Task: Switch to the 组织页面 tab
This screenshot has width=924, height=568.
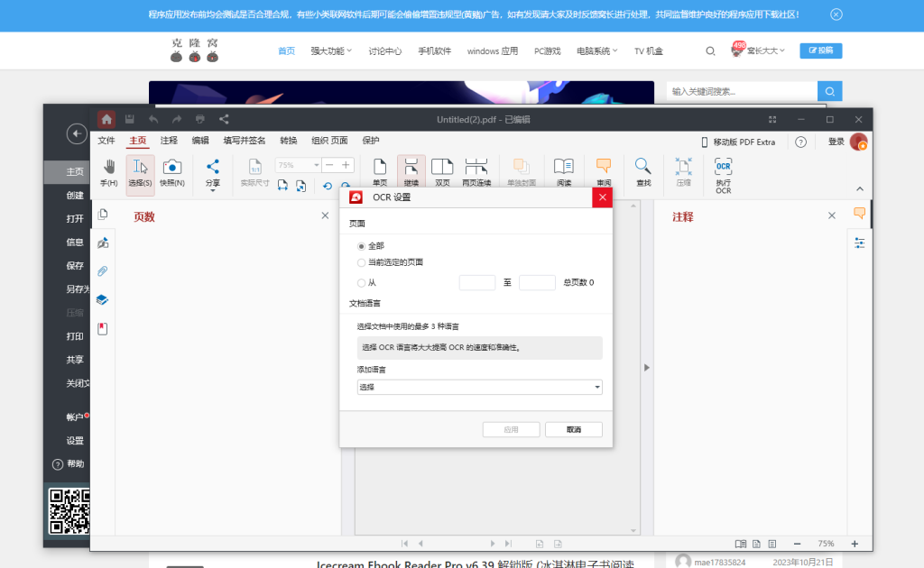Action: click(x=329, y=141)
